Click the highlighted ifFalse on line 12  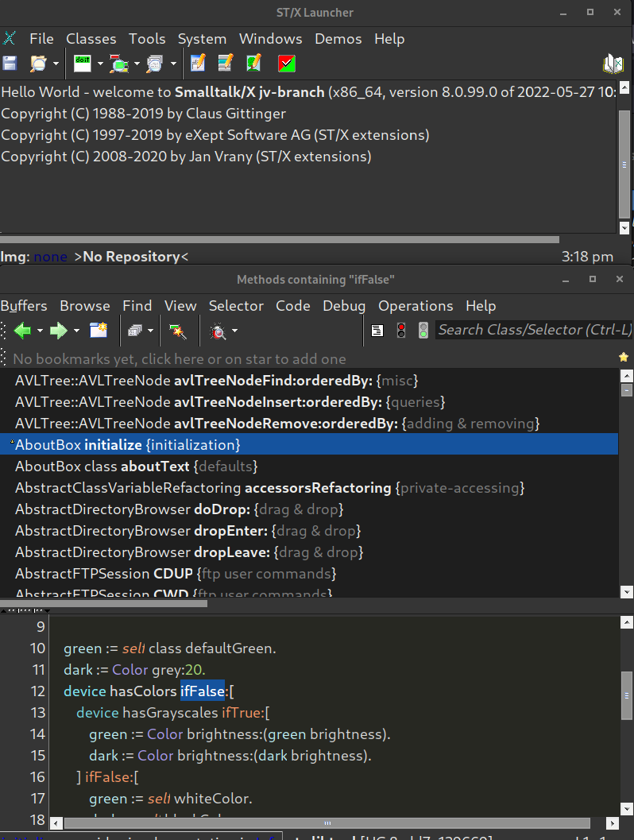(203, 691)
